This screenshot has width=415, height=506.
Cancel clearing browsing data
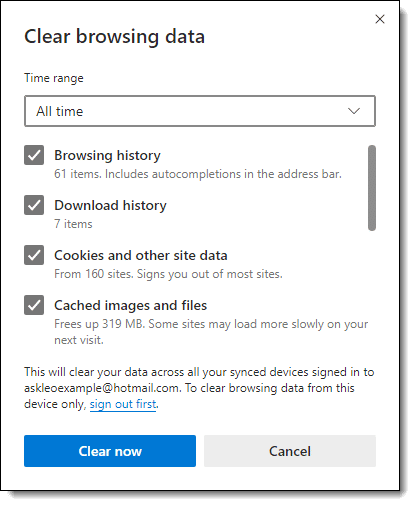click(290, 451)
